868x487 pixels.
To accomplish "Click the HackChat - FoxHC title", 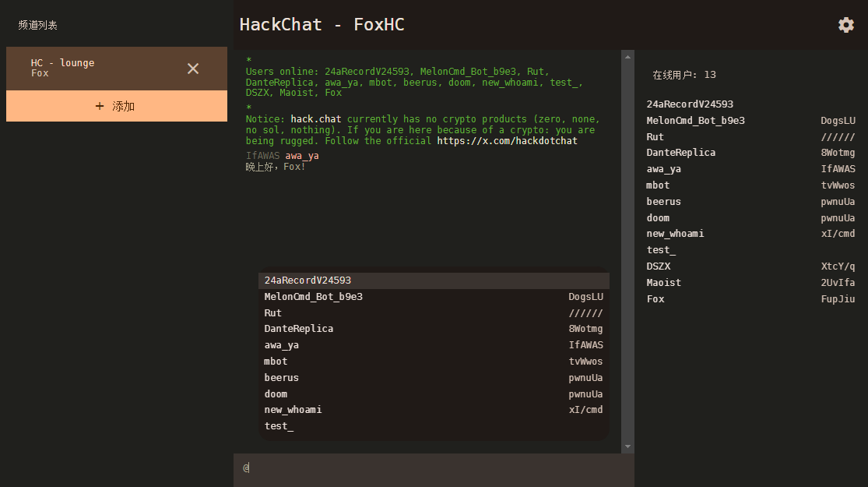I will click(322, 24).
